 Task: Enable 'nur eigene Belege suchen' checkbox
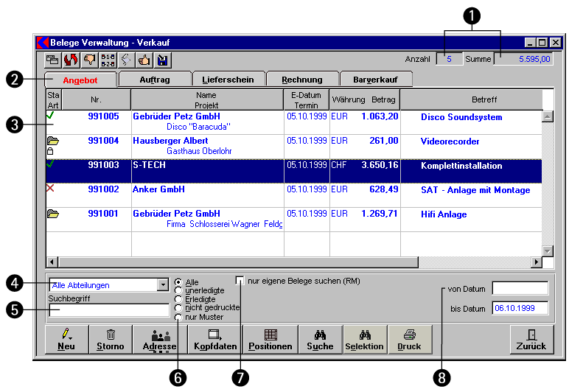tap(240, 281)
